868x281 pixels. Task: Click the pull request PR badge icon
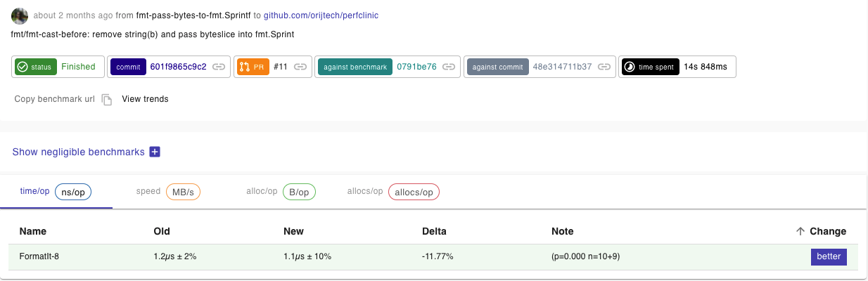tap(245, 67)
